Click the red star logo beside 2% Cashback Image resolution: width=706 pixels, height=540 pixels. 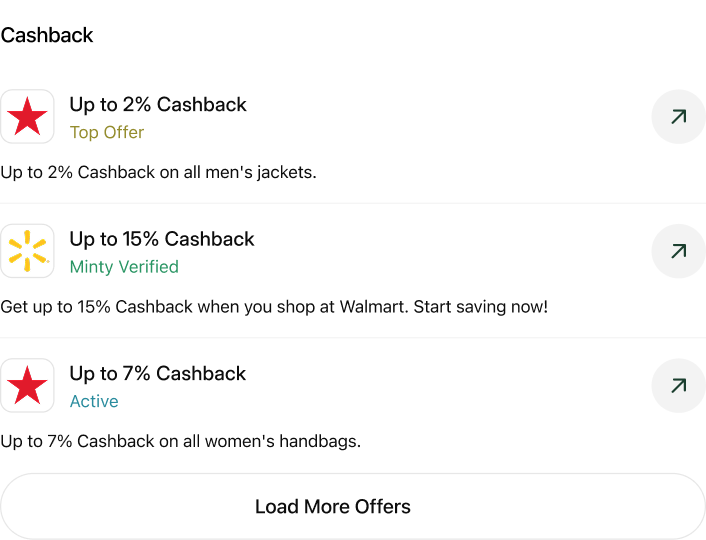27,117
